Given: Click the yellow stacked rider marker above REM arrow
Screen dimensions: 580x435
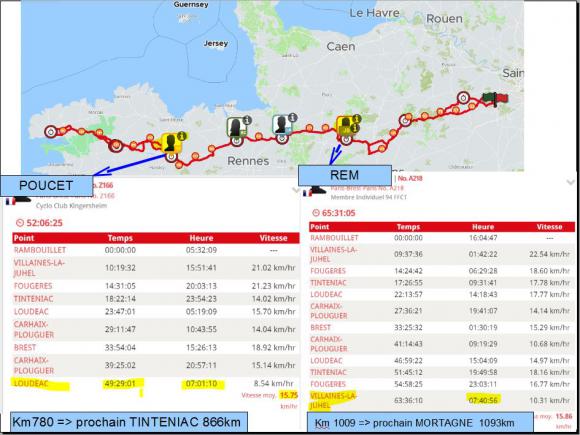Looking at the screenshot, I should pos(346,126).
